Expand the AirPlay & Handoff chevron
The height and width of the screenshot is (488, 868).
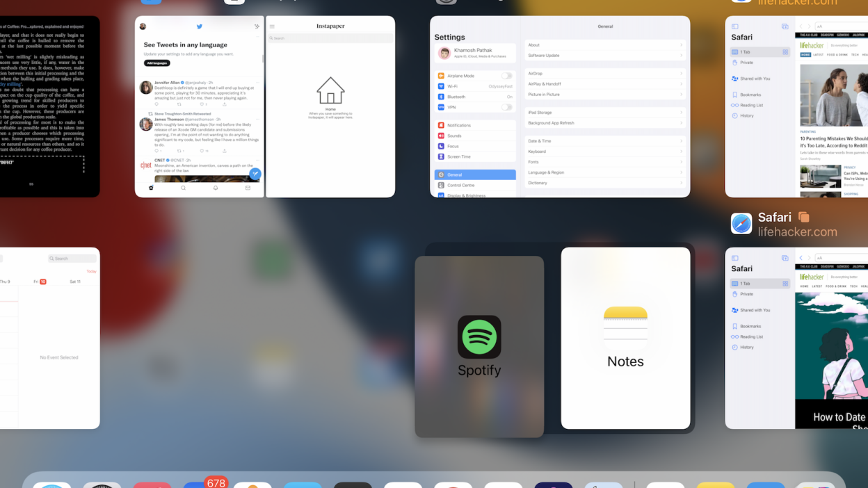[681, 83]
